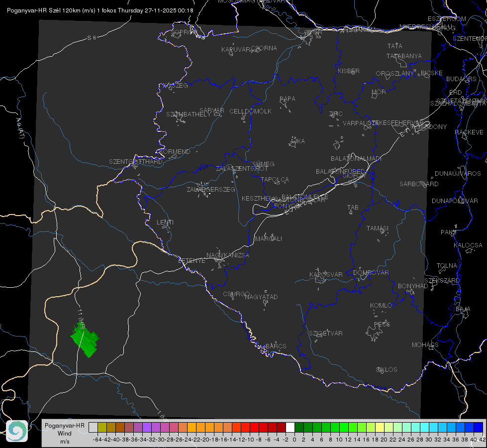
Task: Click the SÜMEG label
Action: tap(263, 164)
